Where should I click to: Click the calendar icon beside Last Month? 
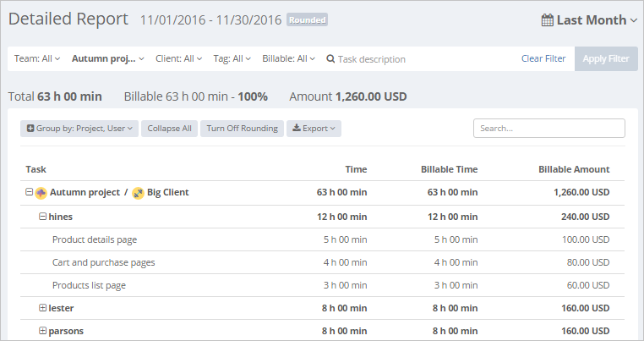point(547,19)
